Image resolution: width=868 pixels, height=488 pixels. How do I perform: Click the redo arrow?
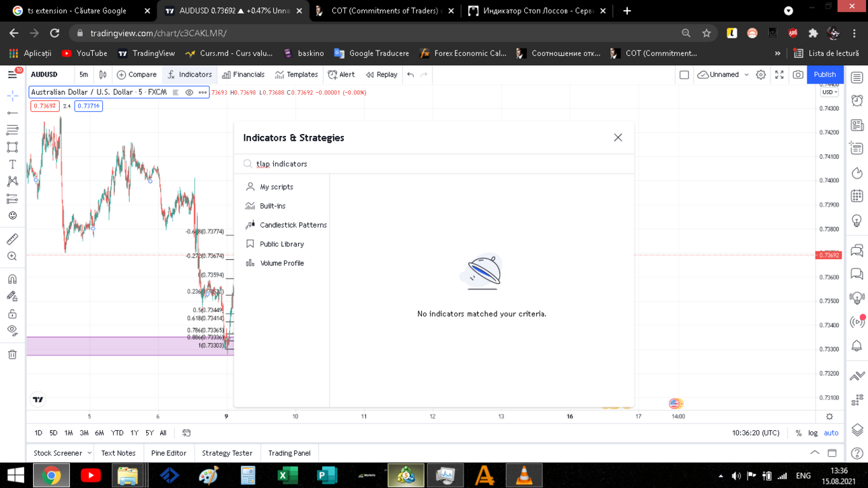pos(424,75)
